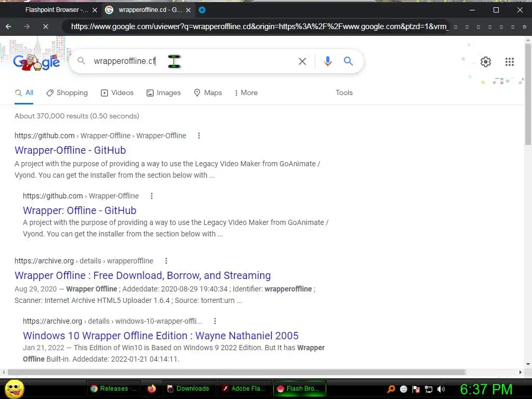This screenshot has height=399, width=532.
Task: Open the volume speaker tray icon
Action: point(441,389)
